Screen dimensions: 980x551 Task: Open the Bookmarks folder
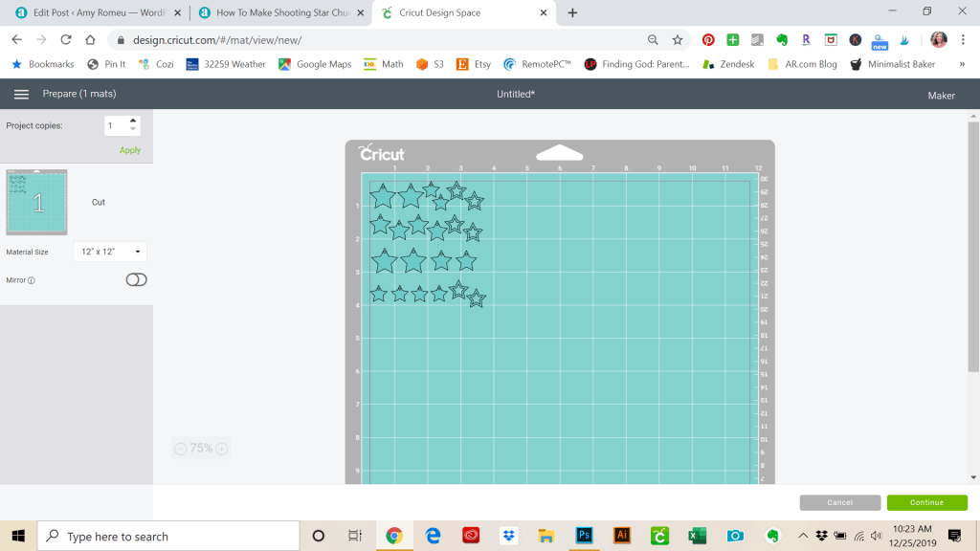click(x=42, y=64)
